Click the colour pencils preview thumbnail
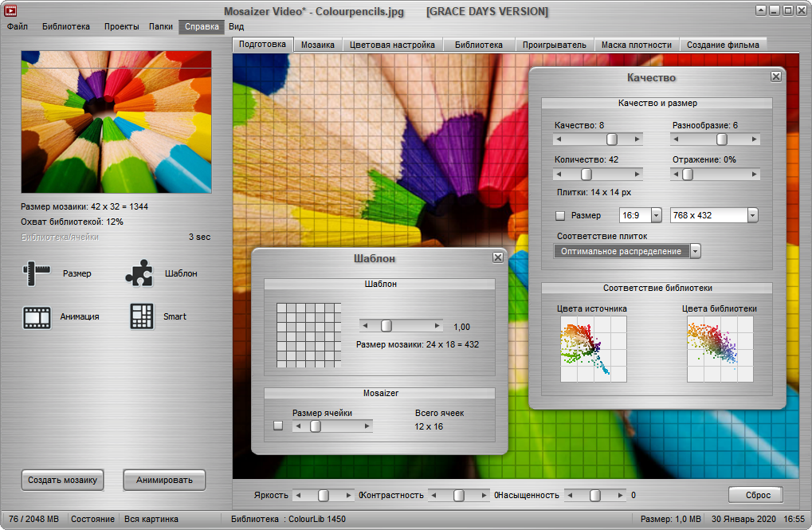The image size is (812, 530). coord(116,122)
